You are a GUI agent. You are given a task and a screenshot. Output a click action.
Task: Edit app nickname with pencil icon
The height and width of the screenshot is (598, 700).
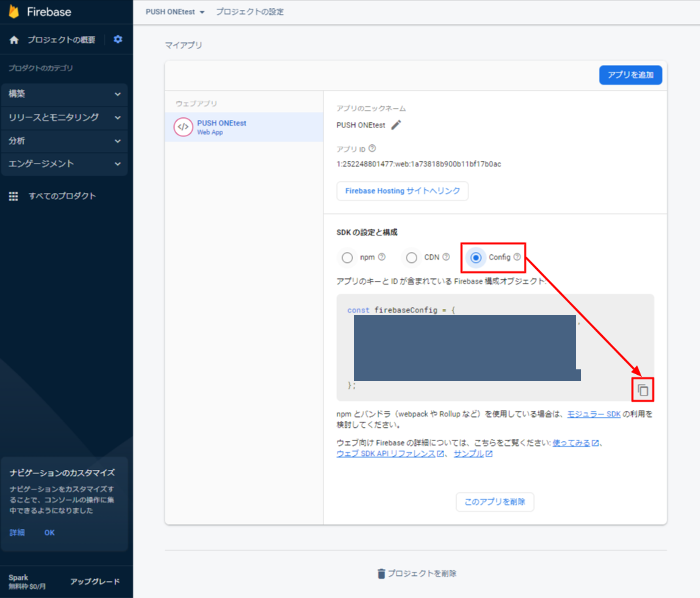click(396, 125)
